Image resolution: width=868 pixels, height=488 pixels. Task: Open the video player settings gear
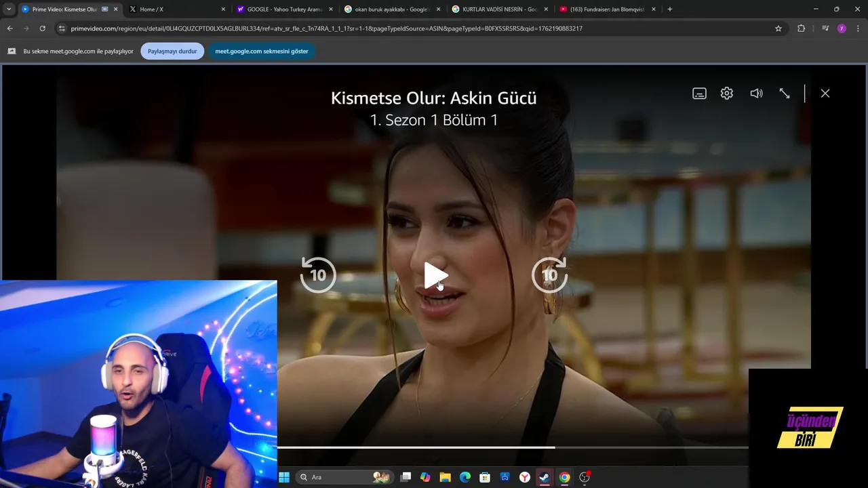point(727,94)
